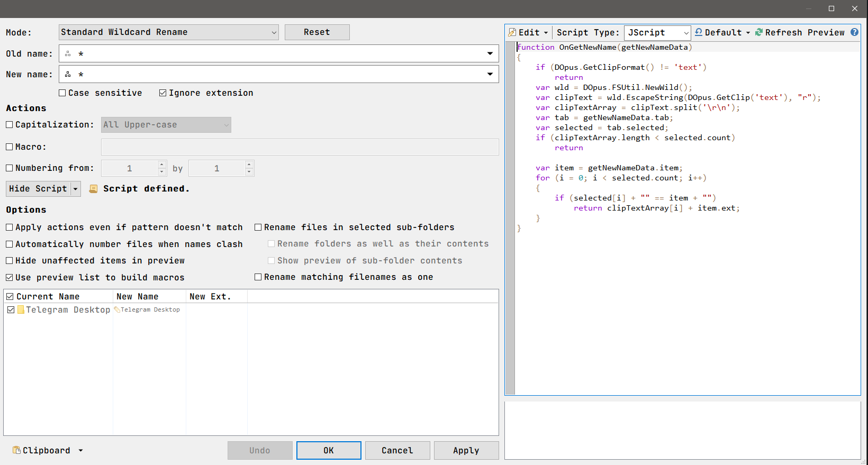This screenshot has height=465, width=868.
Task: Click the Hide Script button
Action: [x=38, y=189]
